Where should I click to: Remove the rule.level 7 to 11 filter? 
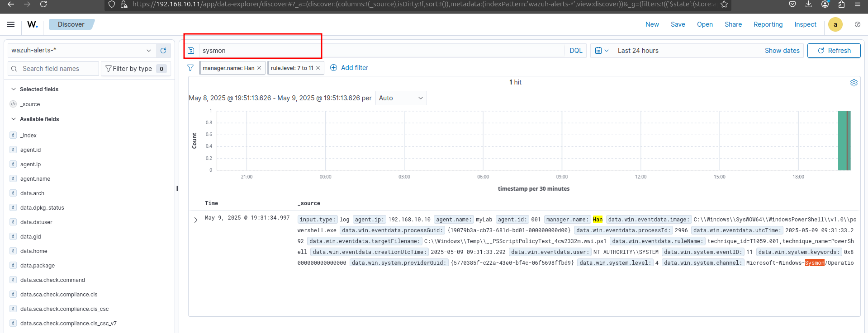[x=318, y=68]
